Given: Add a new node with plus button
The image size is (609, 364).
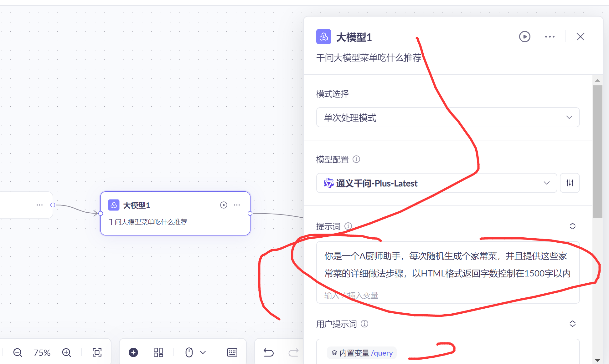Looking at the screenshot, I should click(133, 353).
